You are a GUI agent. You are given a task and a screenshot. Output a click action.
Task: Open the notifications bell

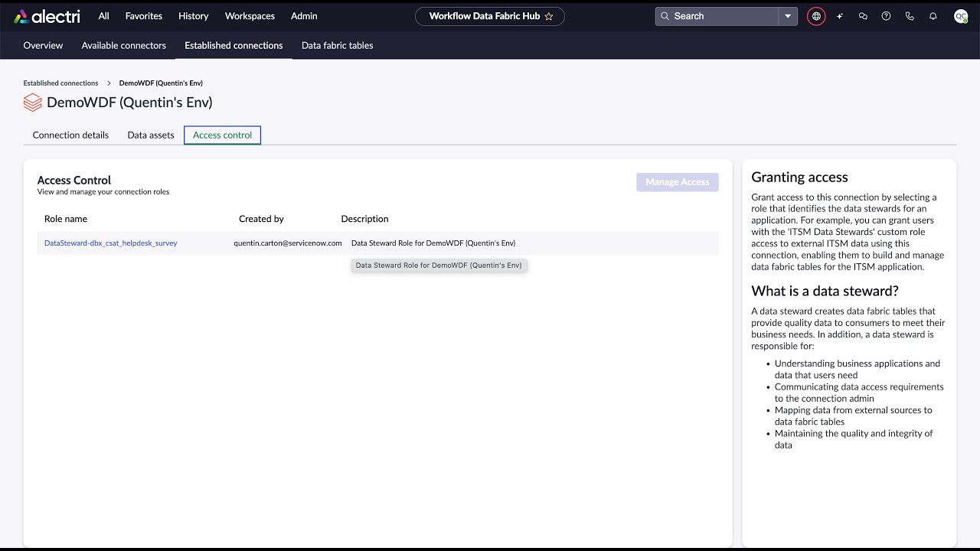[933, 16]
